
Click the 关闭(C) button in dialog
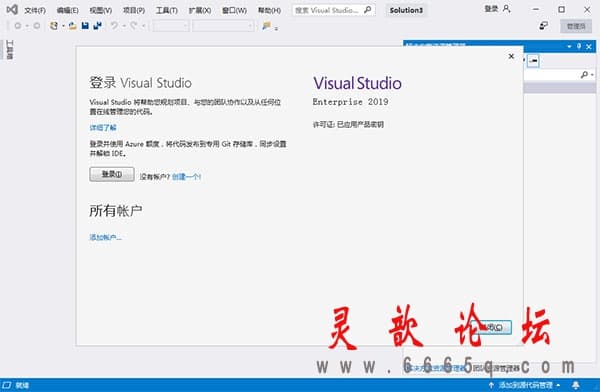(x=491, y=327)
